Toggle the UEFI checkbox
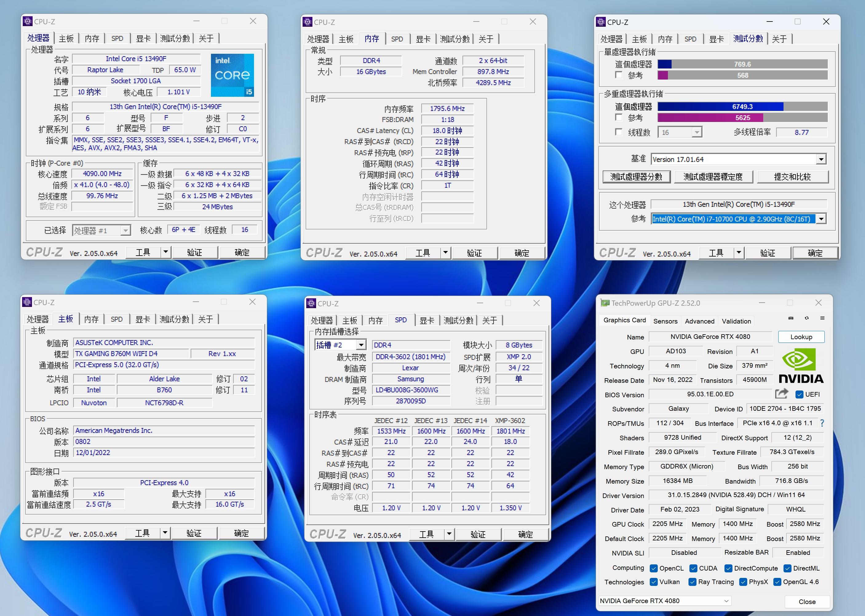This screenshot has height=616, width=865. tap(799, 394)
